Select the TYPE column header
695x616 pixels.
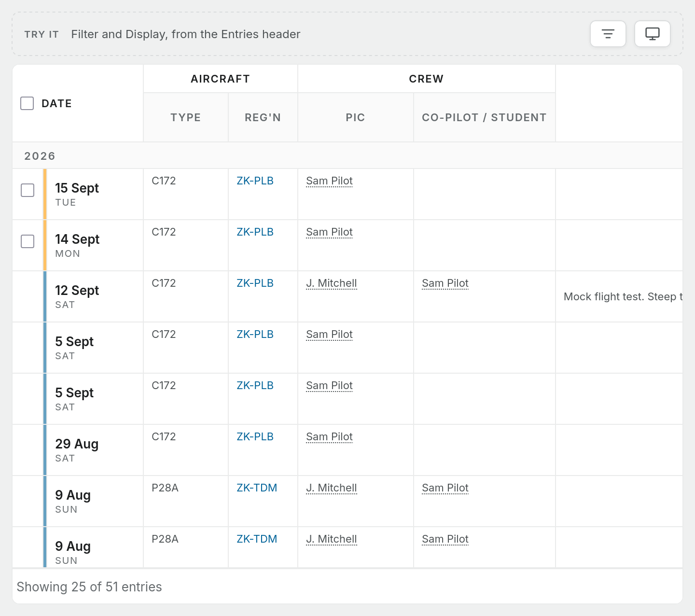(x=186, y=117)
